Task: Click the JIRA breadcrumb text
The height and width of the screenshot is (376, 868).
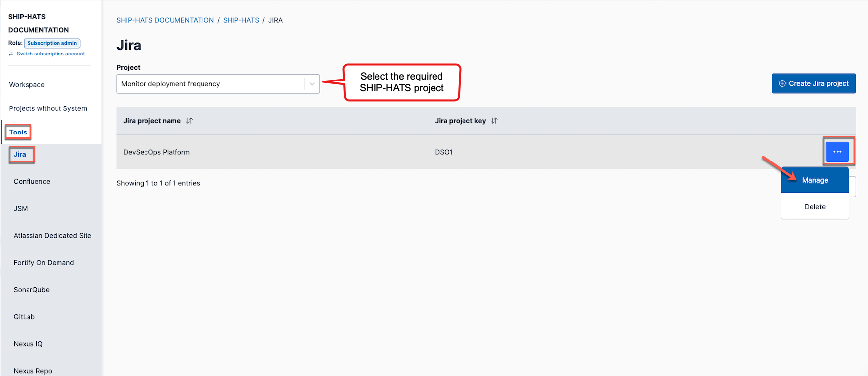Action: [275, 20]
